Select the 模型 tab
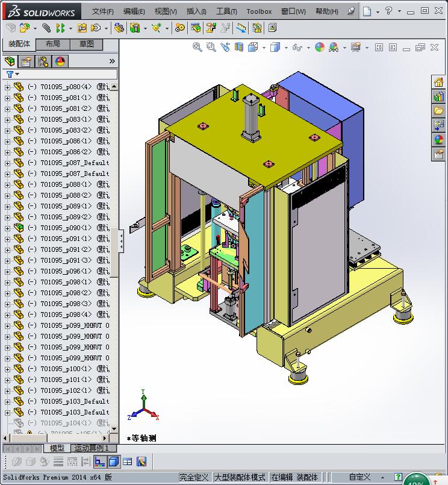 click(x=57, y=448)
